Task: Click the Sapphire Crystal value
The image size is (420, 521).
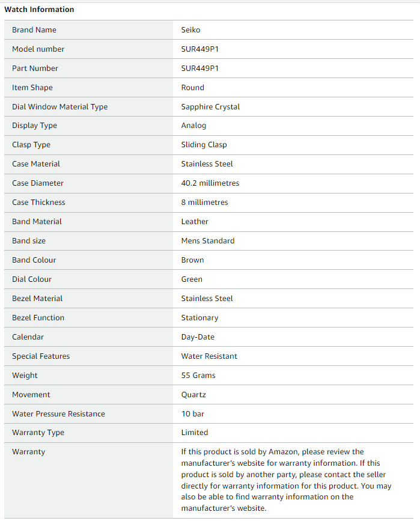Action: (210, 107)
